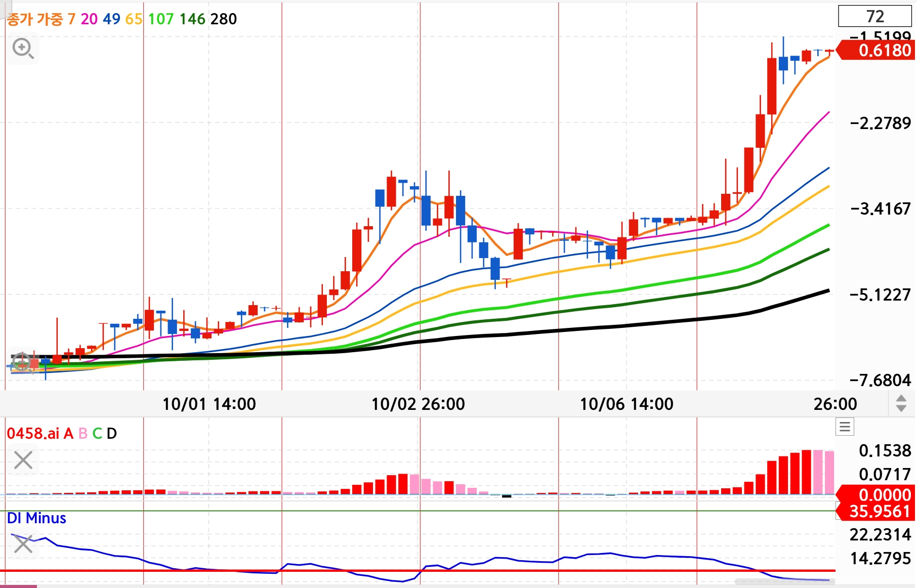Click the current price tag 0.6180
The width and height of the screenshot is (917, 588).
(x=877, y=51)
